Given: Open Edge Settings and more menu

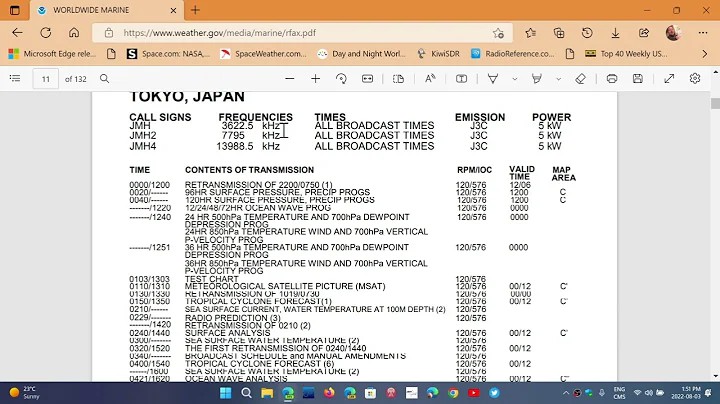Looking at the screenshot, I should click(703, 33).
